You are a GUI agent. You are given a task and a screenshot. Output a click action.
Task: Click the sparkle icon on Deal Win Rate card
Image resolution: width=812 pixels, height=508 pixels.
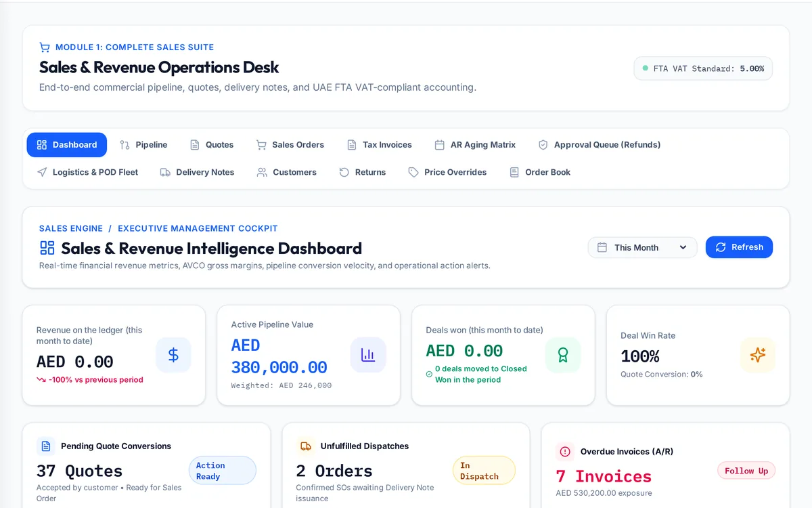click(758, 355)
